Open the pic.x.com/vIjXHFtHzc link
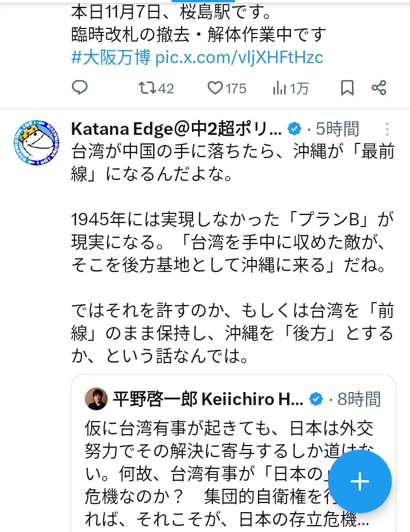410x532 pixels. click(x=239, y=57)
